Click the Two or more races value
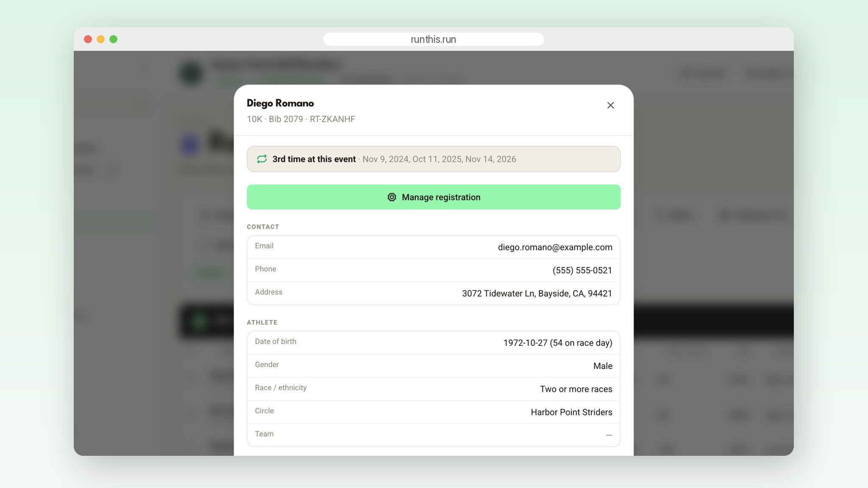The width and height of the screenshot is (868, 488). click(x=576, y=389)
